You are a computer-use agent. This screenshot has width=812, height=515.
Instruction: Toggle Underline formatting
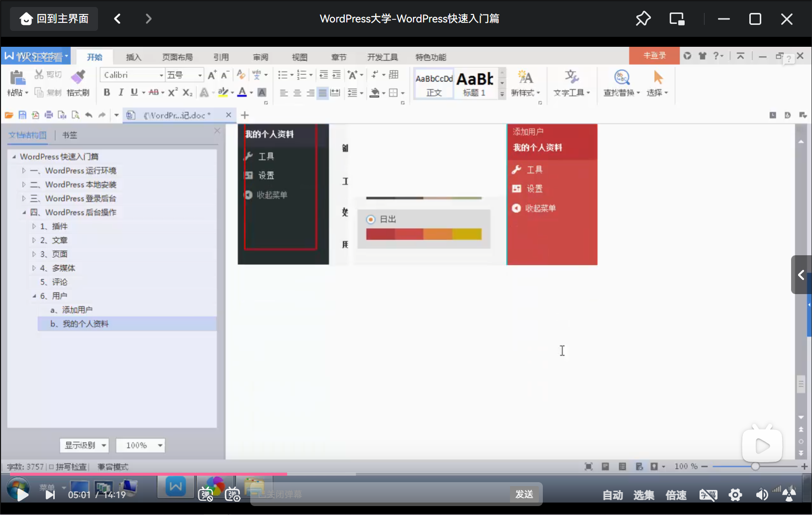tap(134, 92)
